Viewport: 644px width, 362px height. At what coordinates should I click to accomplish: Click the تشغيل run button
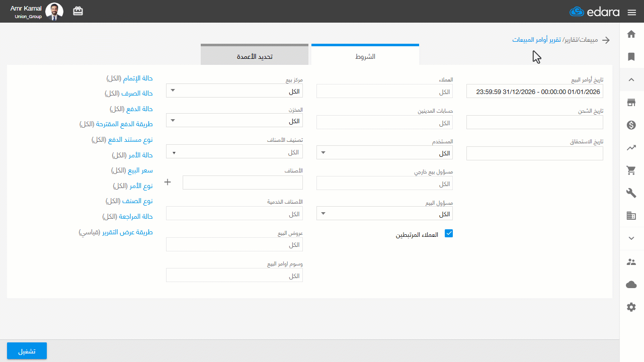tap(27, 351)
